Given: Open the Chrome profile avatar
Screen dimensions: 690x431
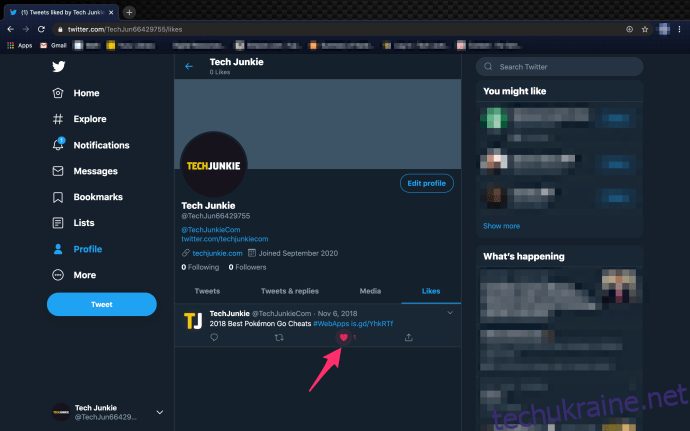Looking at the screenshot, I should (664, 29).
